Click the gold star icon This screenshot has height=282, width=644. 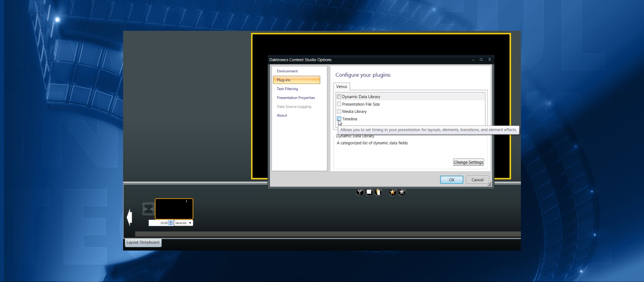point(392,192)
